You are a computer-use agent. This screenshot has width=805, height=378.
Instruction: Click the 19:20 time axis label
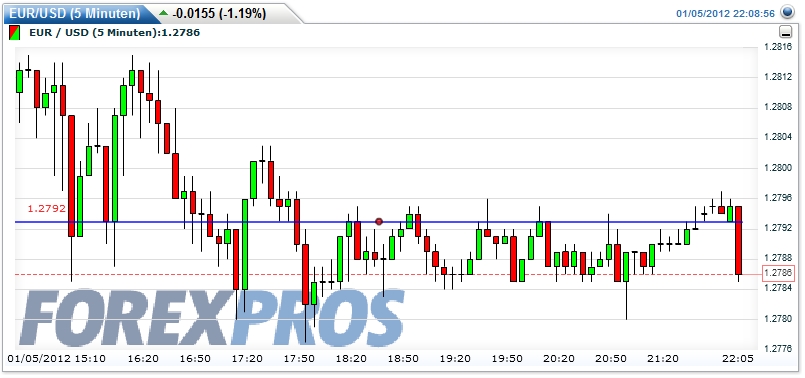pyautogui.click(x=456, y=359)
